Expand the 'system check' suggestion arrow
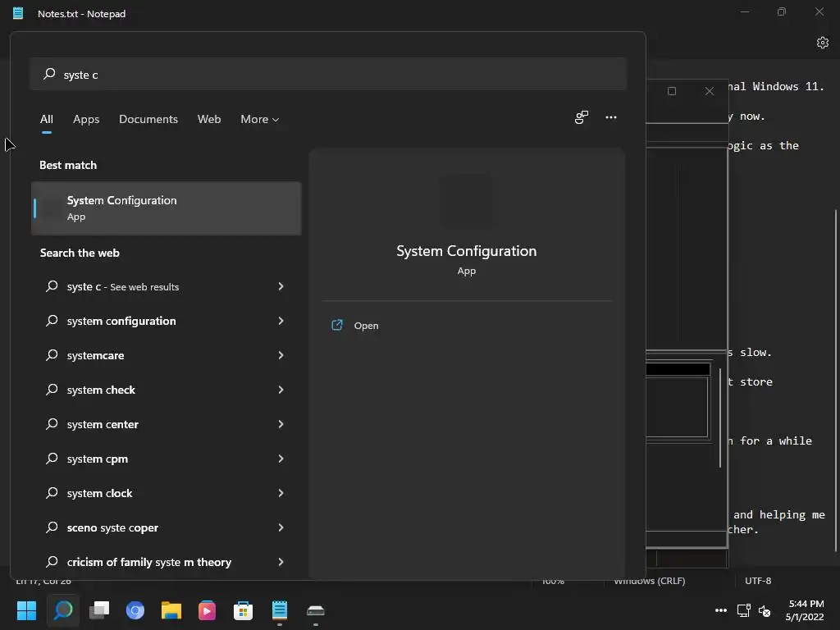840x630 pixels. pyautogui.click(x=281, y=390)
